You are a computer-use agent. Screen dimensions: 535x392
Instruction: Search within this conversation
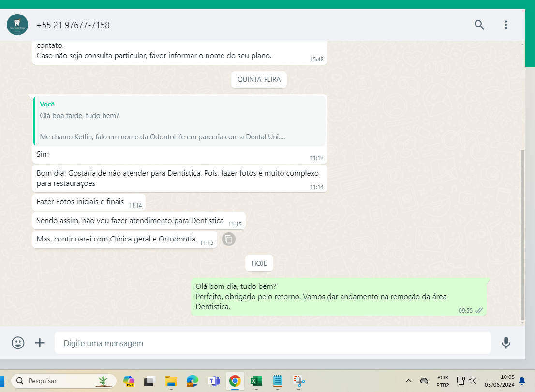coord(479,25)
